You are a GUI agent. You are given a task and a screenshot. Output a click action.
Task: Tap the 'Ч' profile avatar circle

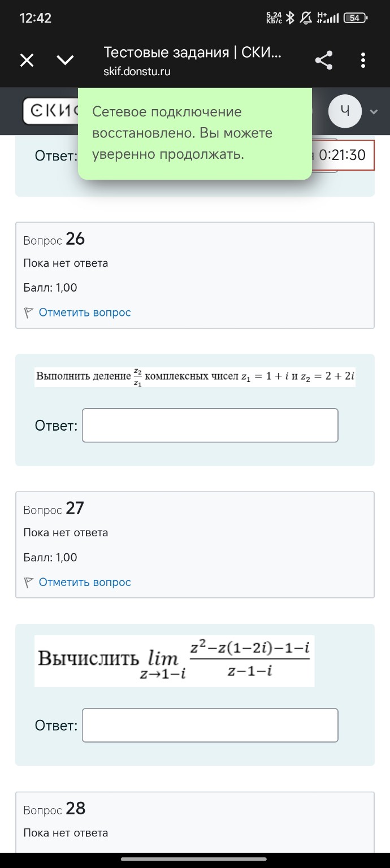click(x=345, y=111)
